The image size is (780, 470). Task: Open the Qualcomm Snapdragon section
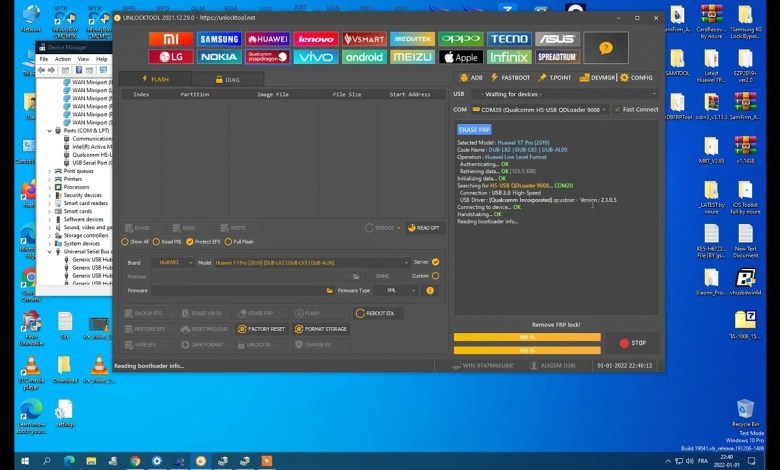click(267, 57)
